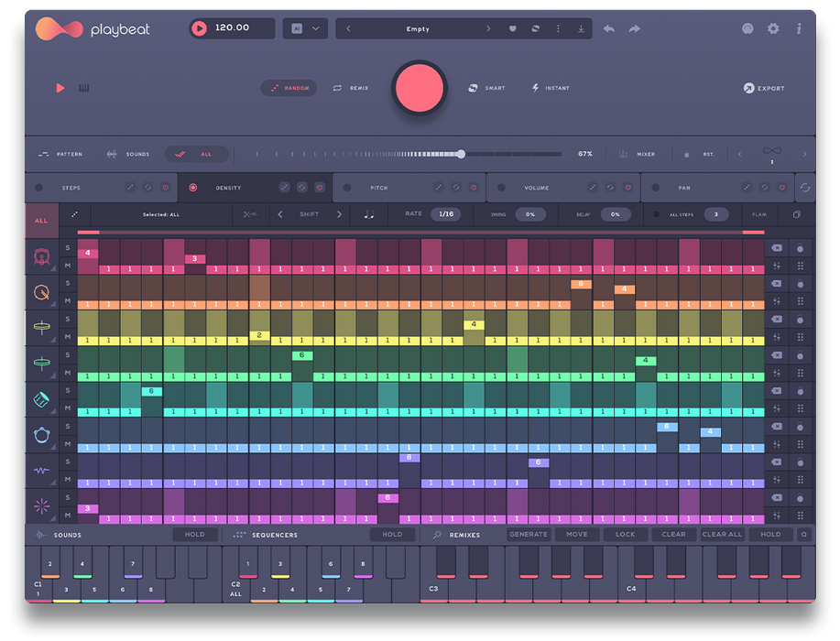Click the tambourine track icon
This screenshot has height=641, width=840.
point(41,435)
